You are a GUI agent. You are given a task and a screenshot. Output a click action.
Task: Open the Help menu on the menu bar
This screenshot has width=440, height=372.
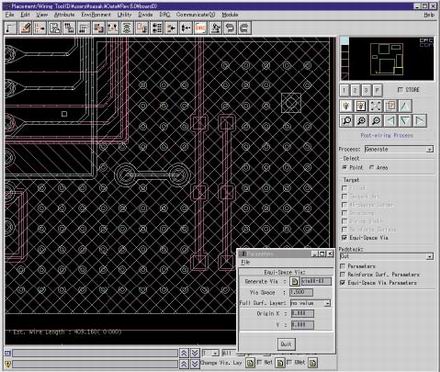[x=429, y=15]
